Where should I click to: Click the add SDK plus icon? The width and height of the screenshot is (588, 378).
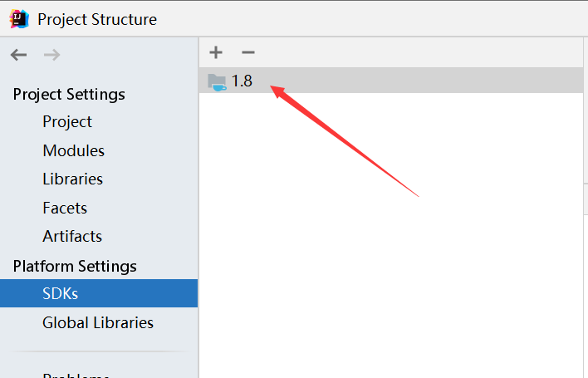coord(216,52)
